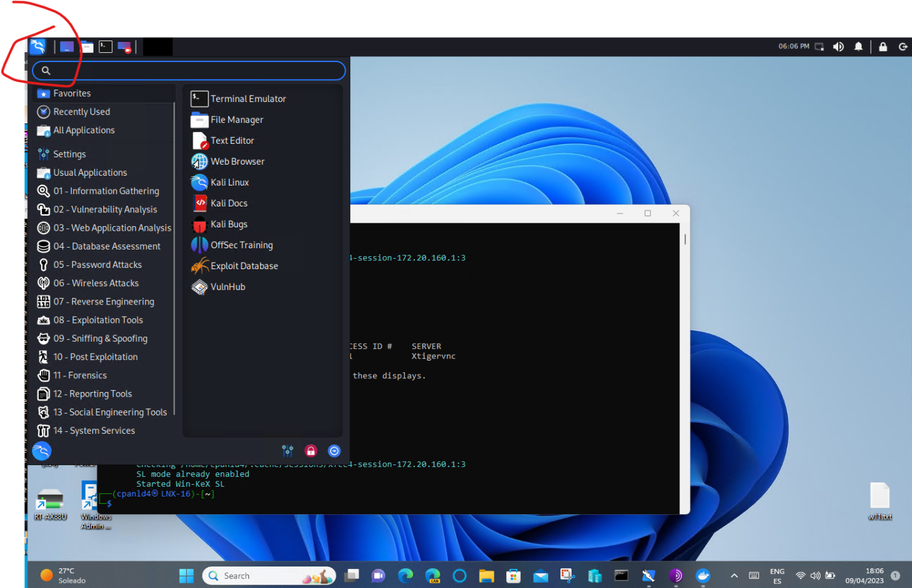Open Microsoft Store on Windows taskbar
The height and width of the screenshot is (588, 912).
(513, 576)
